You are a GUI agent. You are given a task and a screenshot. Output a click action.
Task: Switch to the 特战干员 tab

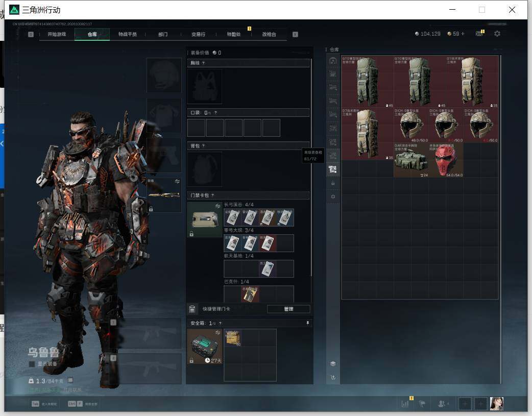[x=128, y=34]
